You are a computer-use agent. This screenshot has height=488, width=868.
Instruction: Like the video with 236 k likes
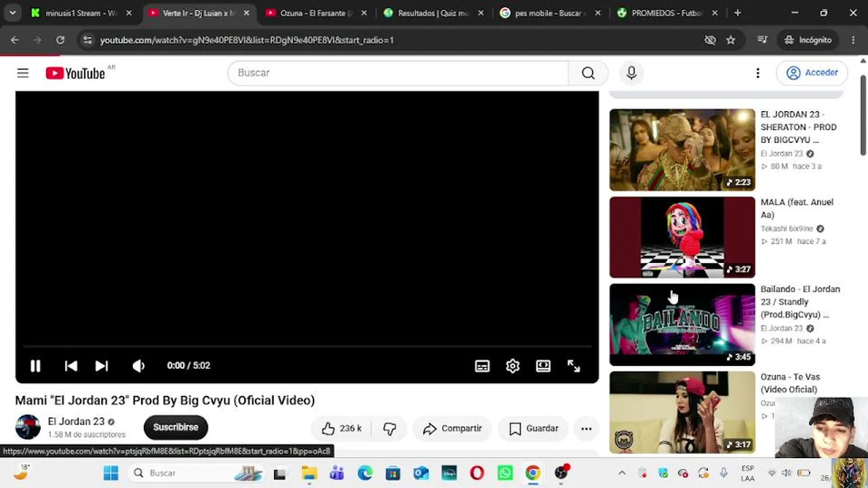(342, 428)
